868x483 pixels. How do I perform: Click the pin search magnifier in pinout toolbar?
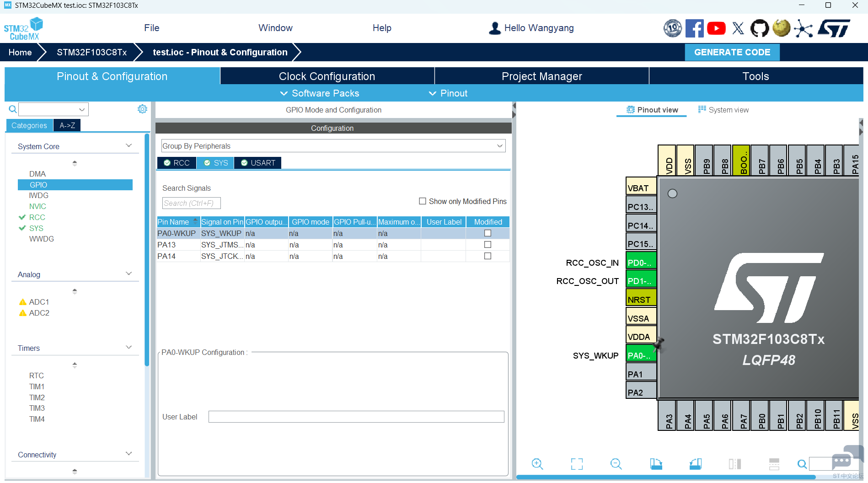[802, 464]
